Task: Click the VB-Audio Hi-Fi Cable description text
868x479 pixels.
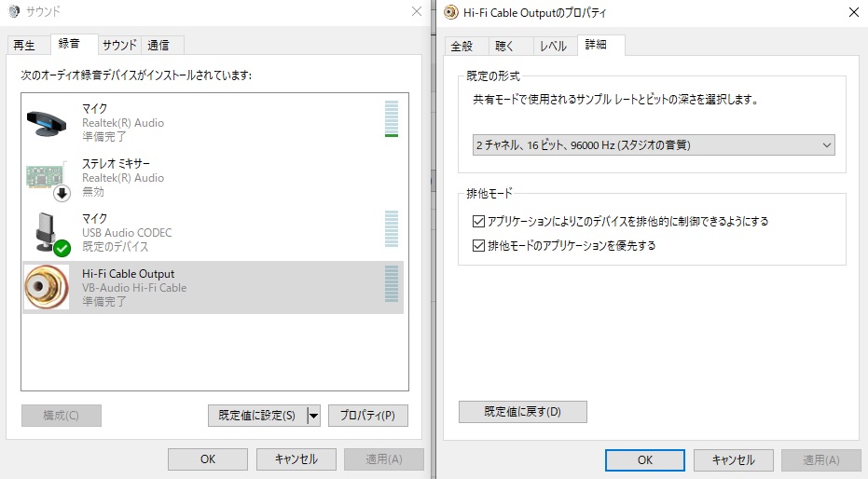Action: (134, 288)
